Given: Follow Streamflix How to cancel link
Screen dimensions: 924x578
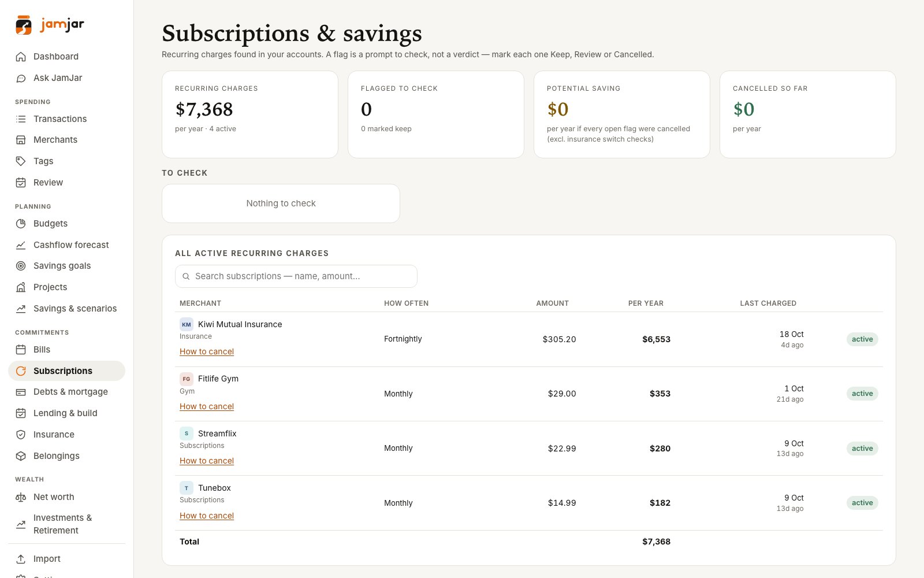Looking at the screenshot, I should tap(207, 461).
